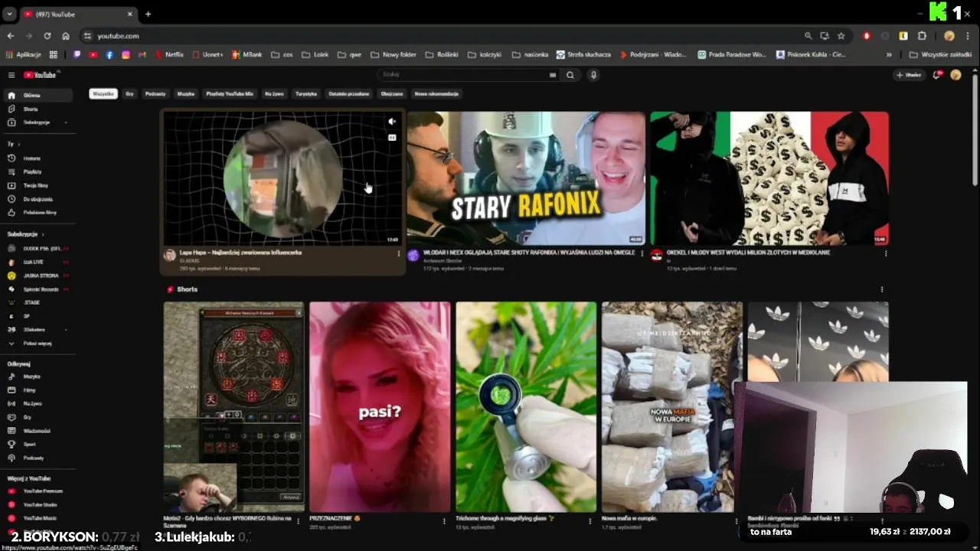Select the Playlisty YouTube Mix chip

tap(230, 93)
